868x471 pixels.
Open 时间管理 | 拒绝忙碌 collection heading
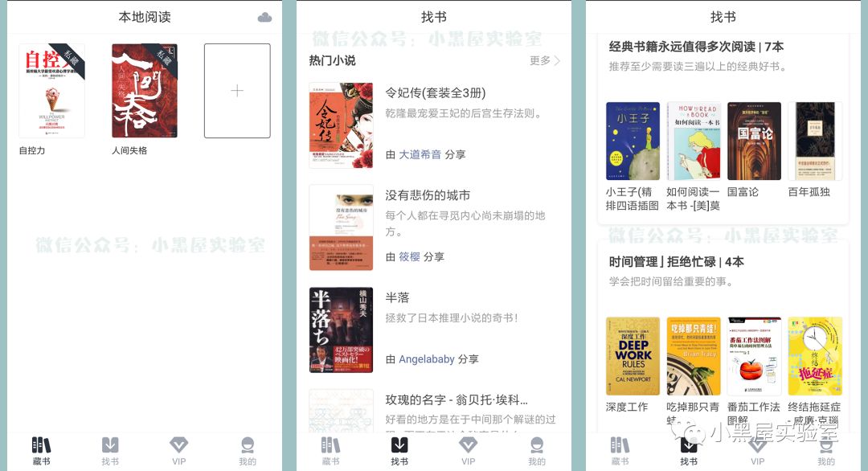[x=677, y=262]
